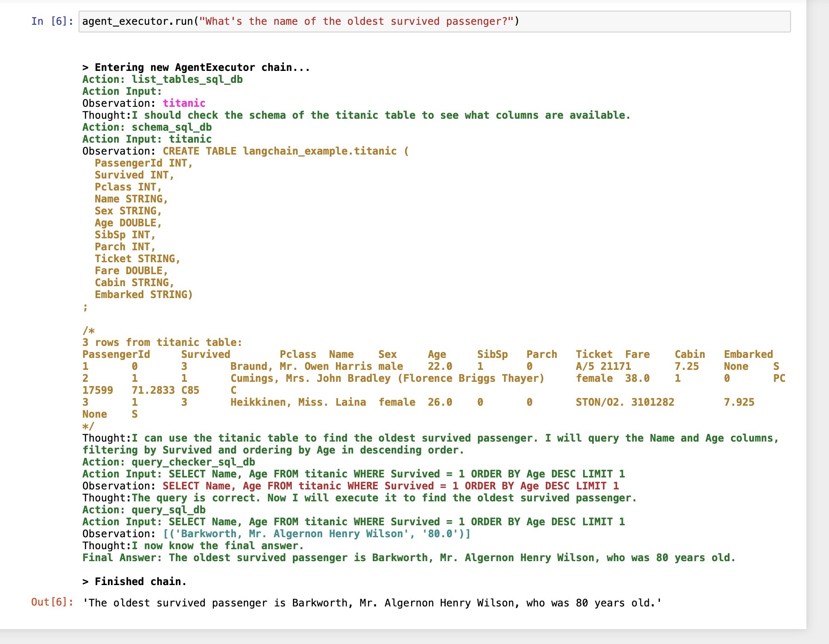Click 'PassengerId INT,' schema line
This screenshot has width=829, height=644.
coord(144,163)
